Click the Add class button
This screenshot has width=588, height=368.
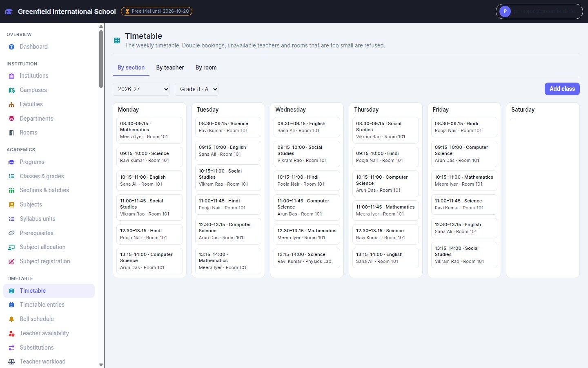(562, 89)
